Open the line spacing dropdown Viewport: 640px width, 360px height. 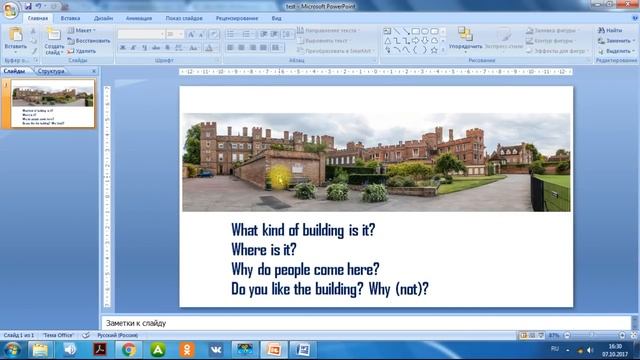point(287,34)
